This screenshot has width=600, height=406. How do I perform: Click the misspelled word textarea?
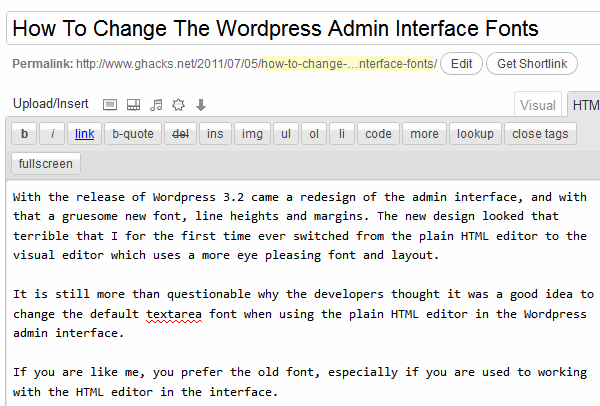point(174,315)
